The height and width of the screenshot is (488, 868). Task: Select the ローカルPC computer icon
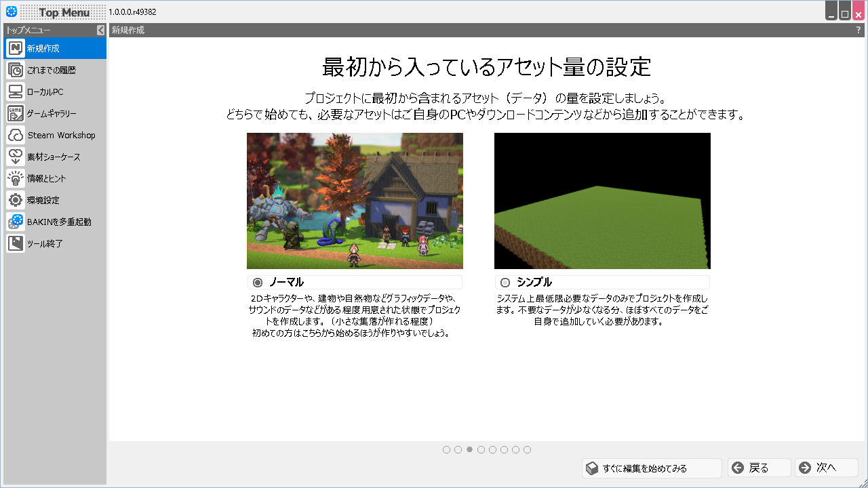click(x=16, y=91)
